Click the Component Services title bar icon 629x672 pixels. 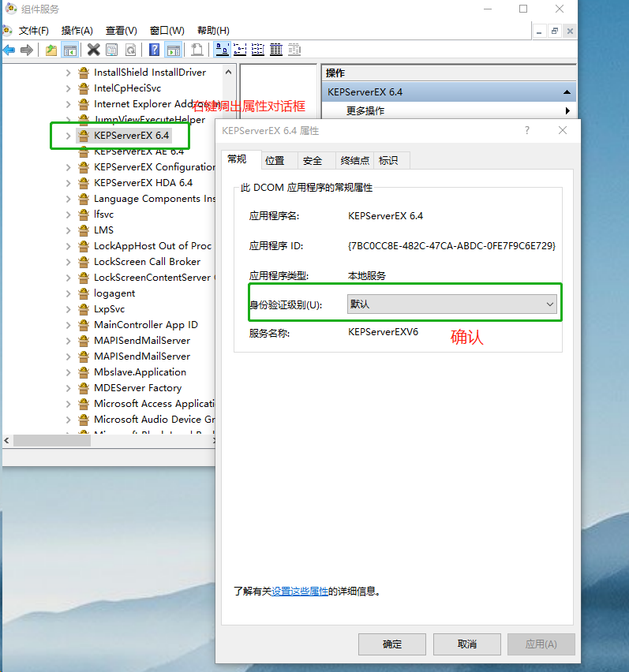pyautogui.click(x=11, y=8)
